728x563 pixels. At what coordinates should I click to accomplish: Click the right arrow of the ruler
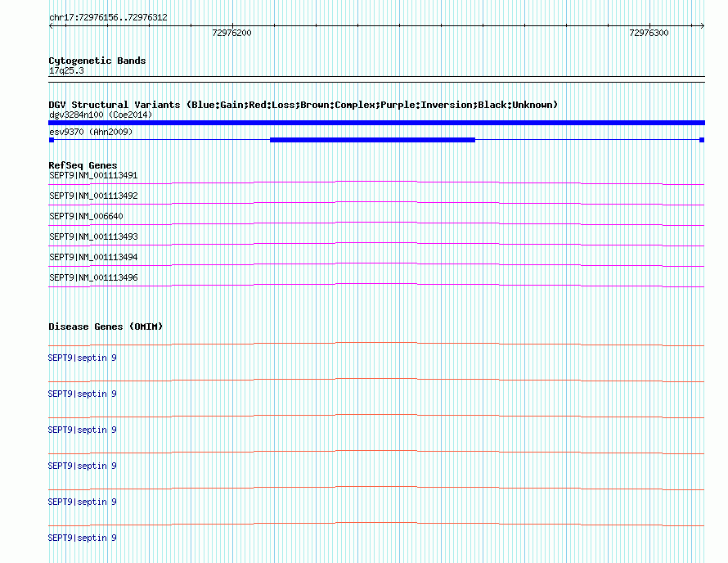pos(702,26)
